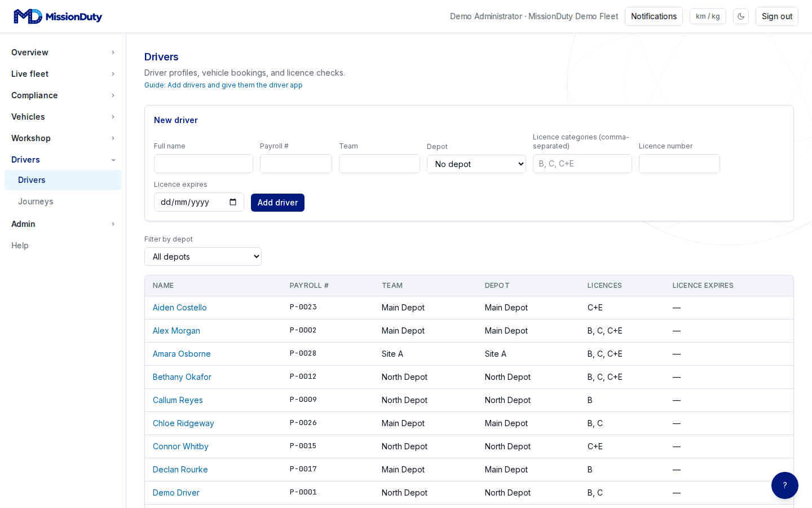Open Amara Osborne's driver profile

(x=182, y=354)
